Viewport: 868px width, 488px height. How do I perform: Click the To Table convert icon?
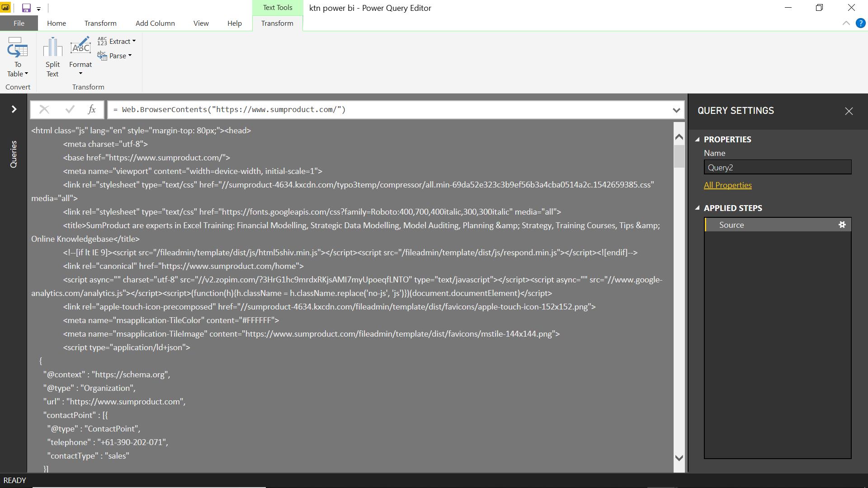(x=18, y=48)
